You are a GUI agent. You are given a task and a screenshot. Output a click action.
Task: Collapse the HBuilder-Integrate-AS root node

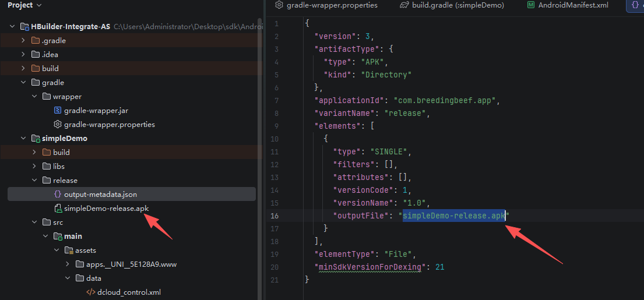12,27
